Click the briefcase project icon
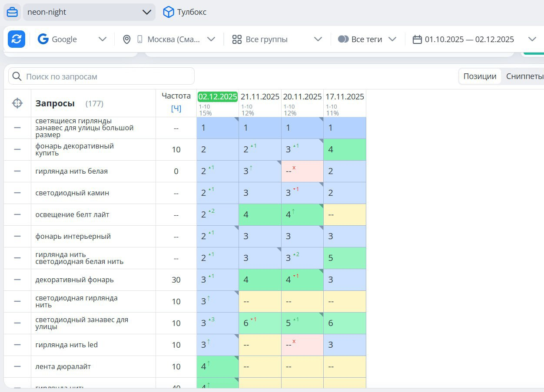 point(12,12)
